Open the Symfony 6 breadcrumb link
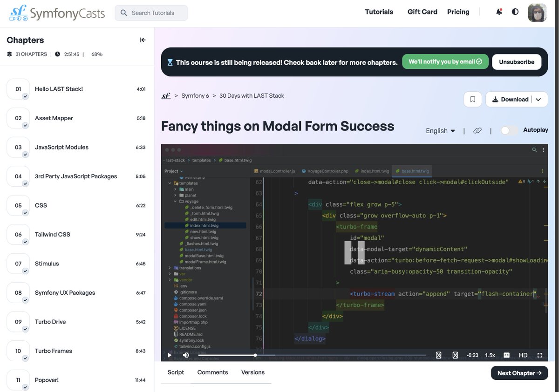This screenshot has height=392, width=559. point(195,95)
